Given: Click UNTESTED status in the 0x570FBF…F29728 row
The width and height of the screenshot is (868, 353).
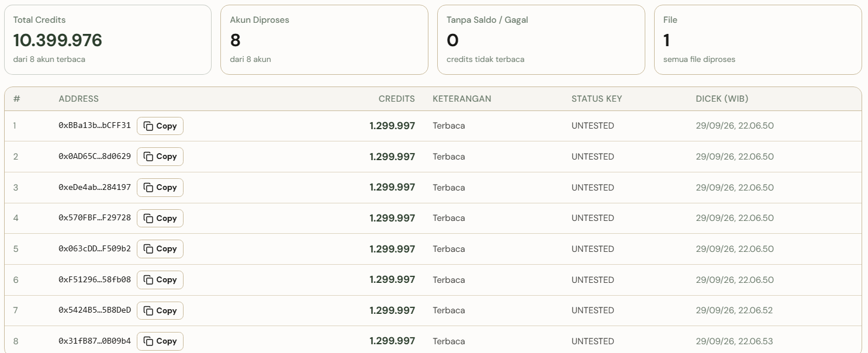Looking at the screenshot, I should point(593,218).
